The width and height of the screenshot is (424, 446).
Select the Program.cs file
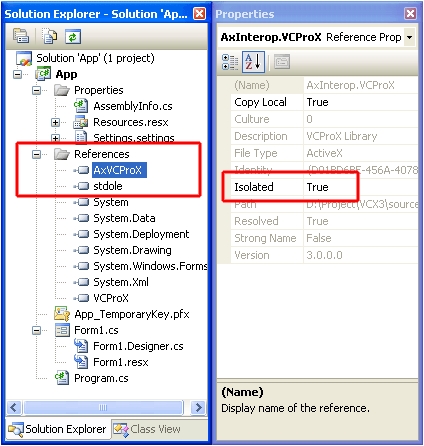point(101,378)
